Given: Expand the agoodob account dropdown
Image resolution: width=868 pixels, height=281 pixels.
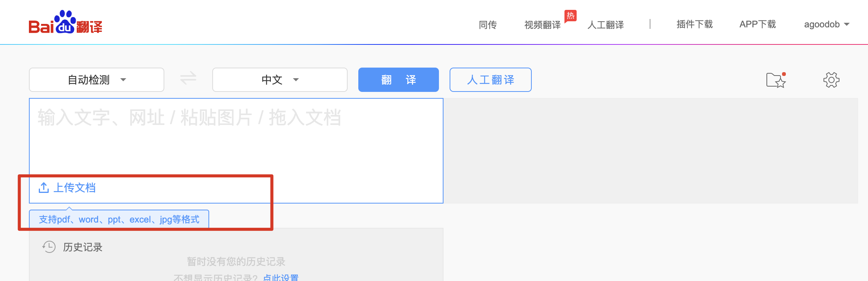Looking at the screenshot, I should pyautogui.click(x=826, y=24).
